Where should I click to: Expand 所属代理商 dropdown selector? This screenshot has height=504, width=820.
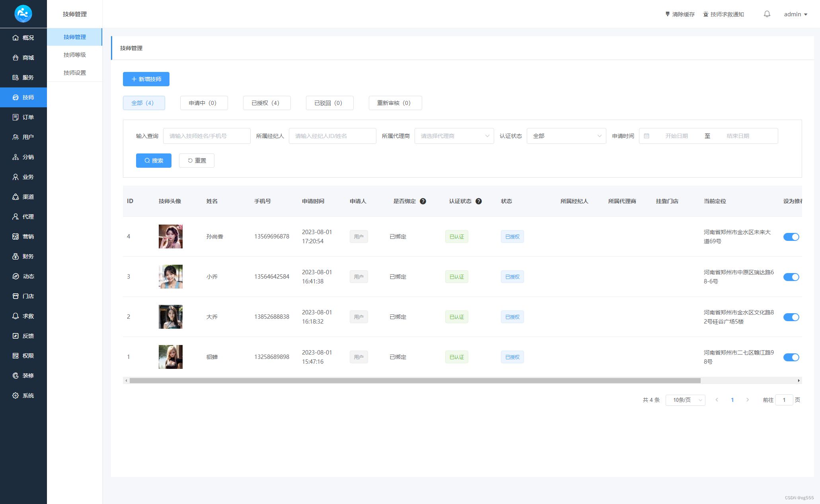[x=453, y=136]
